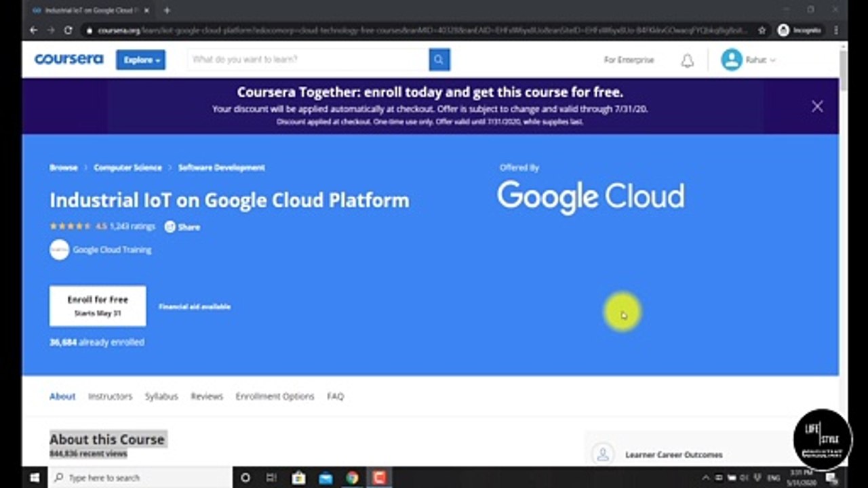
Task: Click the Incognito profile indicator
Action: [800, 30]
